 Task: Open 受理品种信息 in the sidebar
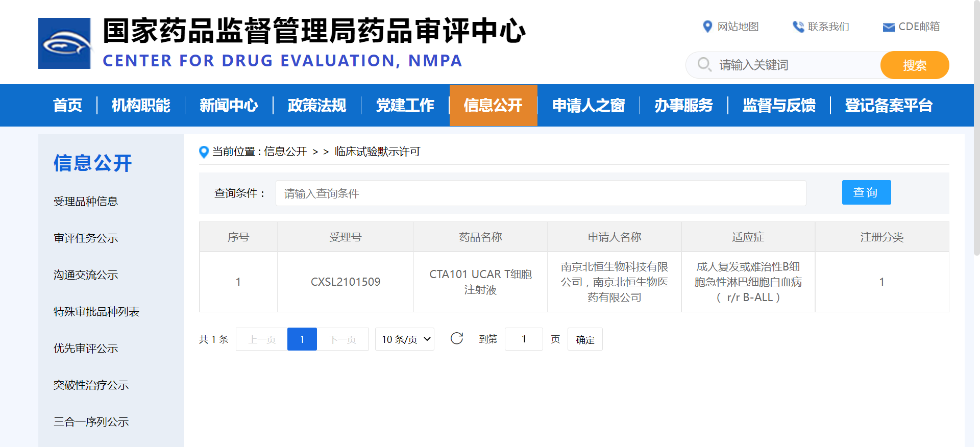(86, 202)
